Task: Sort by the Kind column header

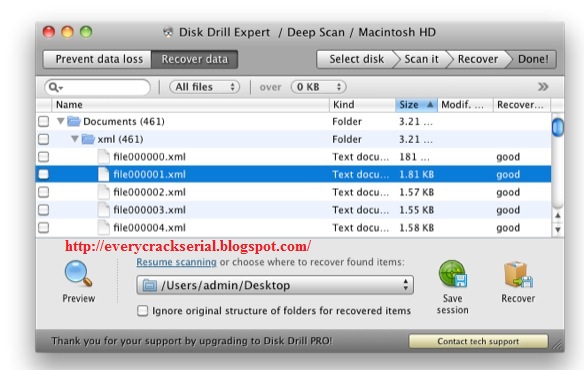Action: (362, 105)
